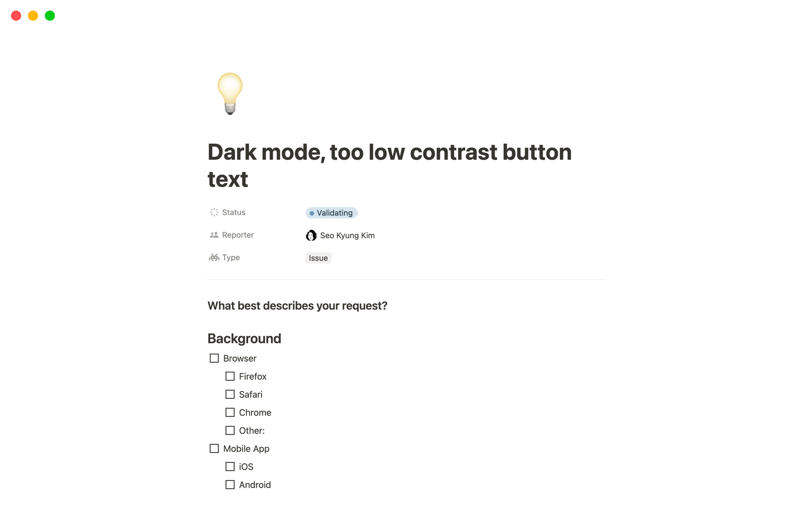812x508 pixels.
Task: Click the Reporter icon on the left
Action: click(x=214, y=235)
